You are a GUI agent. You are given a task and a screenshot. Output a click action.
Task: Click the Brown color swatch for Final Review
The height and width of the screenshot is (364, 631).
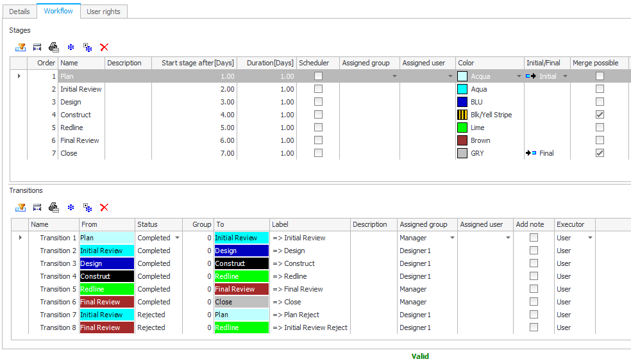462,140
